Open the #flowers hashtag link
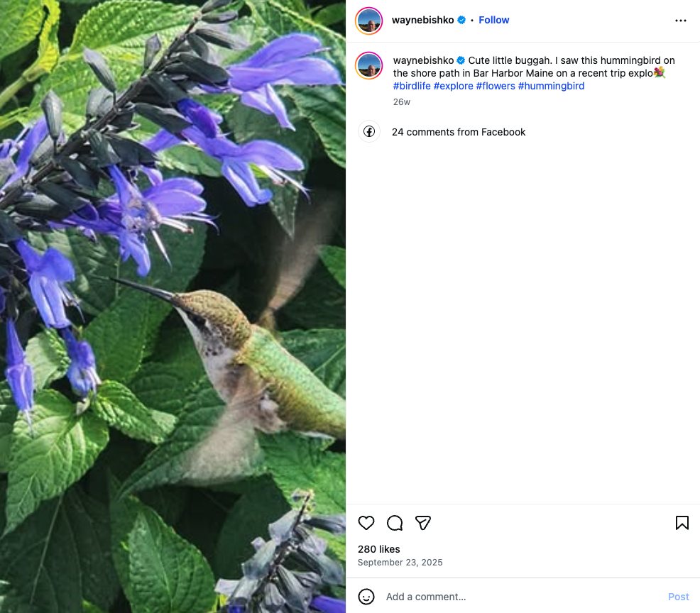 point(496,86)
